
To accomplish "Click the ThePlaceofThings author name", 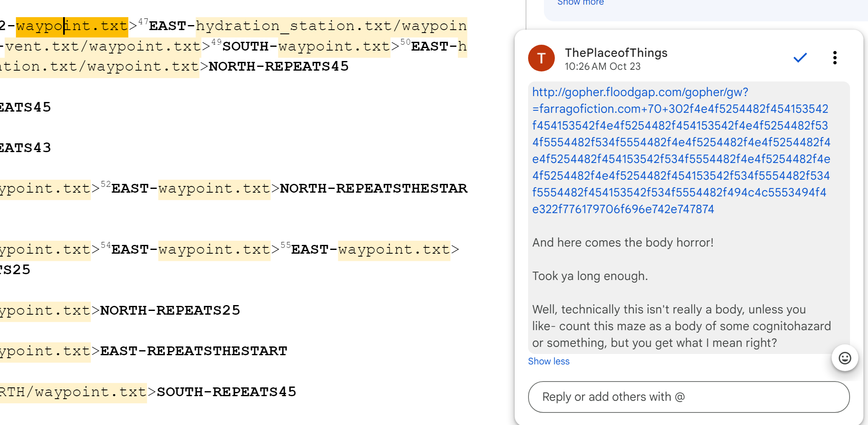I will pyautogui.click(x=616, y=53).
